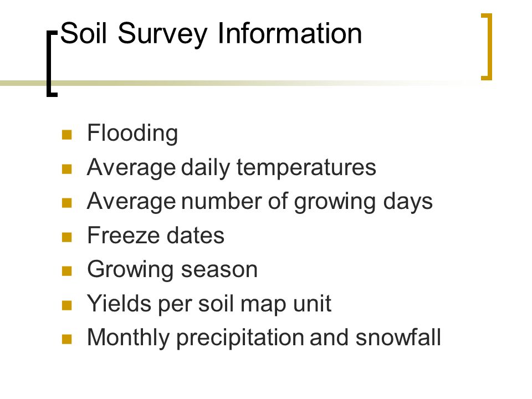This screenshot has height=399, width=532.
Task: Click the gold bullet beside Monthly precipitation
Action: click(67, 339)
